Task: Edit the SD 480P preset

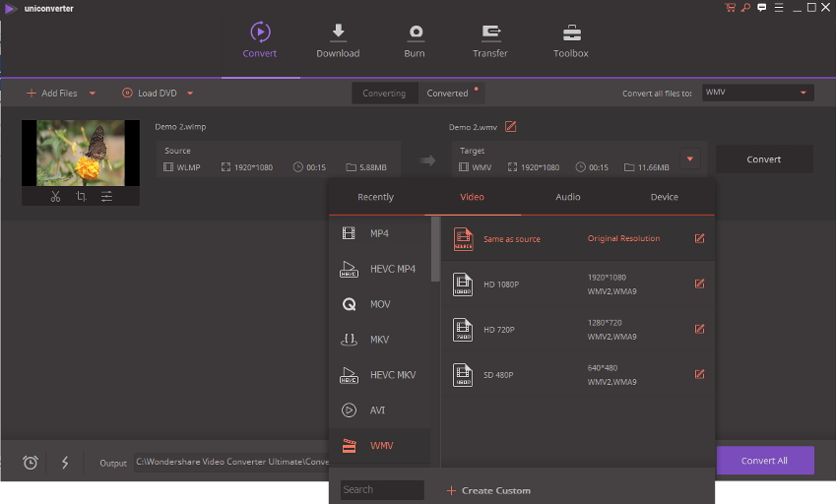Action: (x=699, y=374)
